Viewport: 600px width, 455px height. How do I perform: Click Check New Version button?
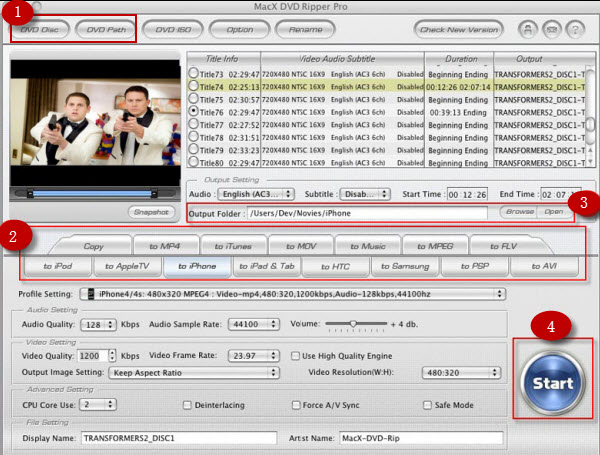[x=459, y=29]
